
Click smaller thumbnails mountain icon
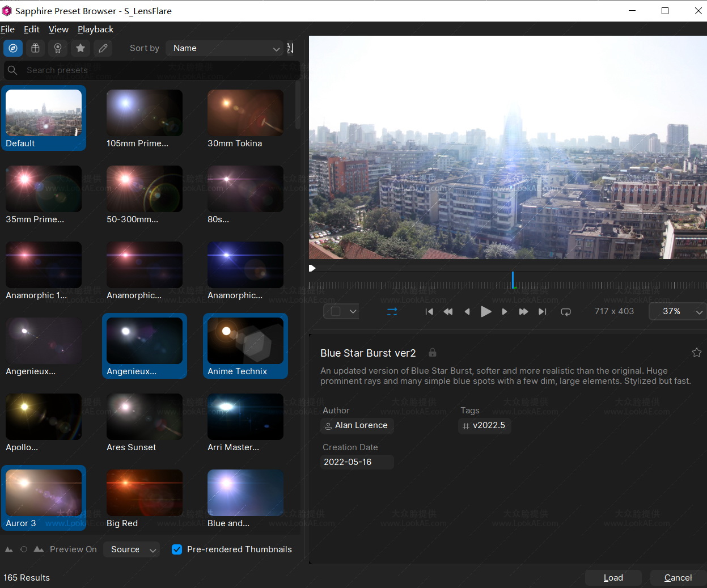pyautogui.click(x=9, y=549)
